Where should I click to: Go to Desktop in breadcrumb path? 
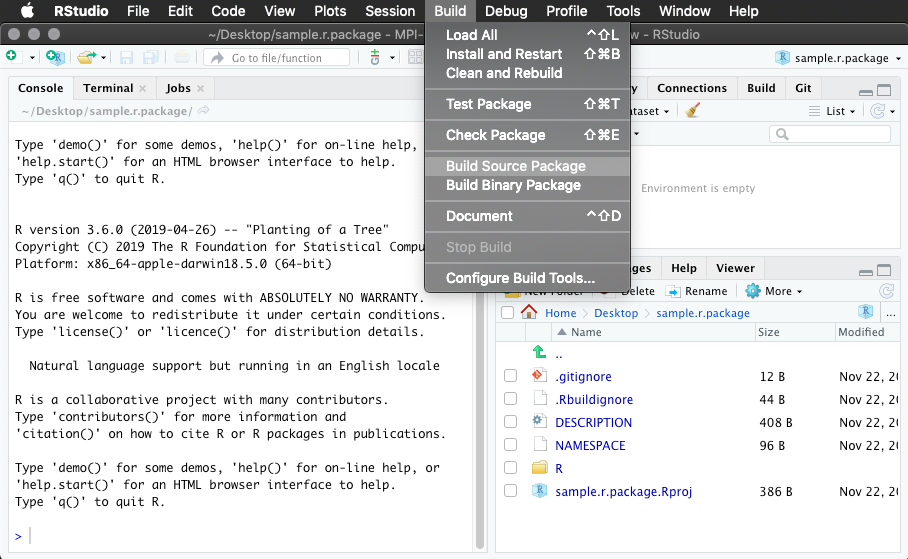pyautogui.click(x=616, y=313)
